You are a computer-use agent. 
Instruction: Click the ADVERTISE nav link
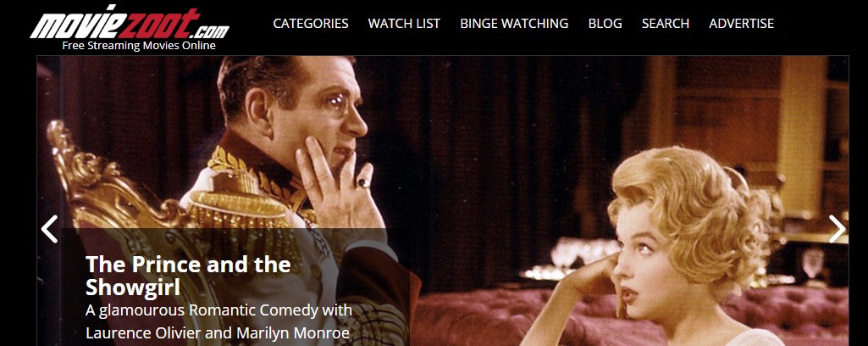(741, 23)
